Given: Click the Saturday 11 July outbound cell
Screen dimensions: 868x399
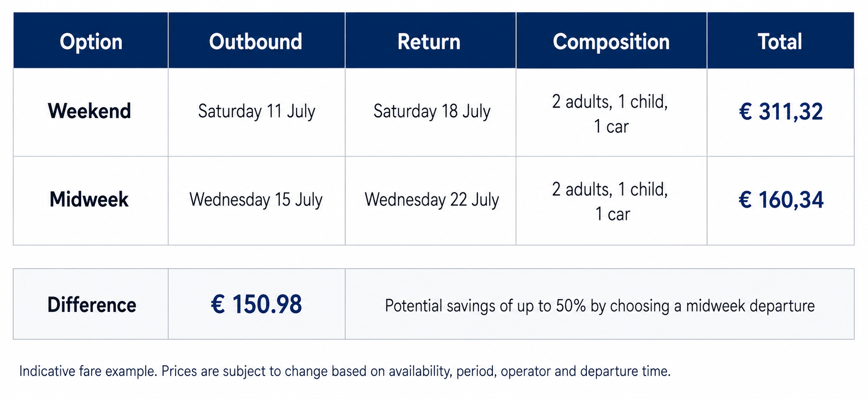Looking at the screenshot, I should [256, 112].
